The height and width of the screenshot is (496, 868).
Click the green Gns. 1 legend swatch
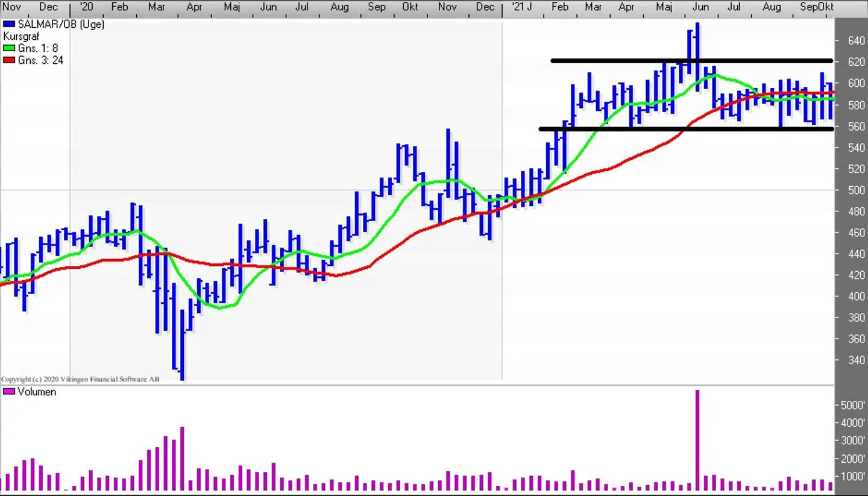click(9, 48)
